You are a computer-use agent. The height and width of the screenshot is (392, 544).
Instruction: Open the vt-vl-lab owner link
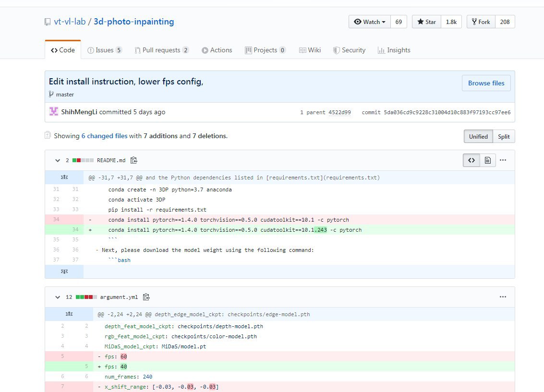[x=70, y=22]
